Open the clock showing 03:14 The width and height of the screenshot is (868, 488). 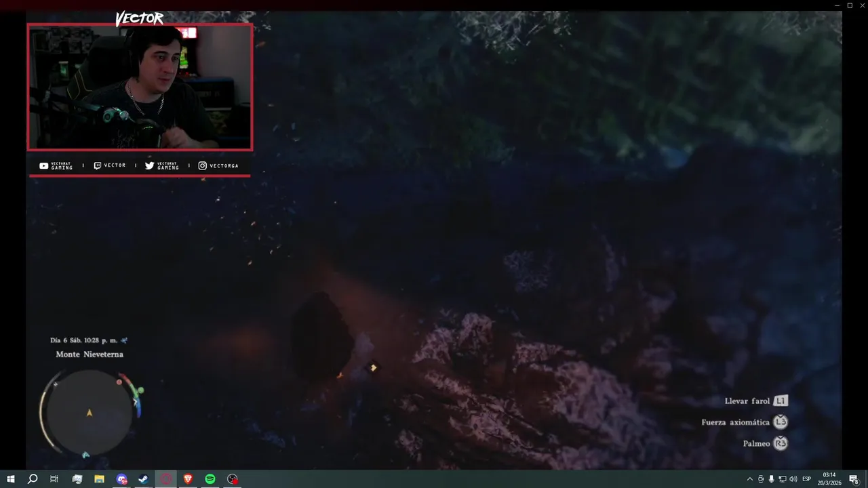(829, 479)
